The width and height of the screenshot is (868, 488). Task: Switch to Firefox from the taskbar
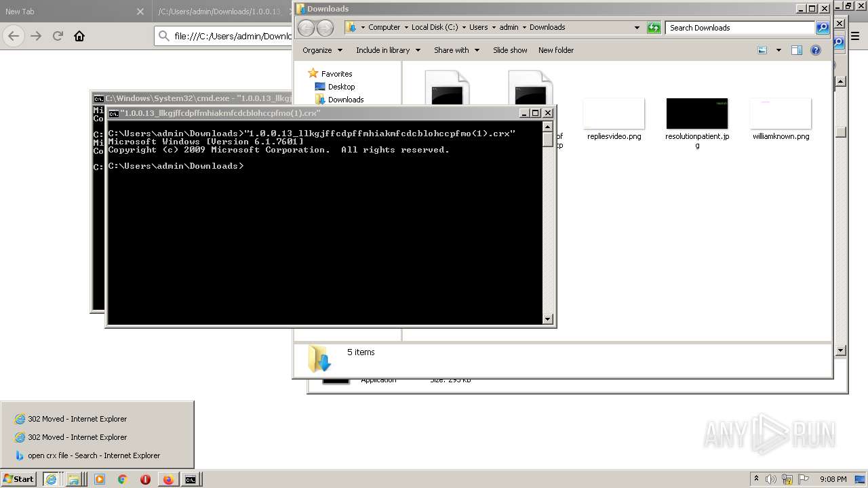point(168,479)
